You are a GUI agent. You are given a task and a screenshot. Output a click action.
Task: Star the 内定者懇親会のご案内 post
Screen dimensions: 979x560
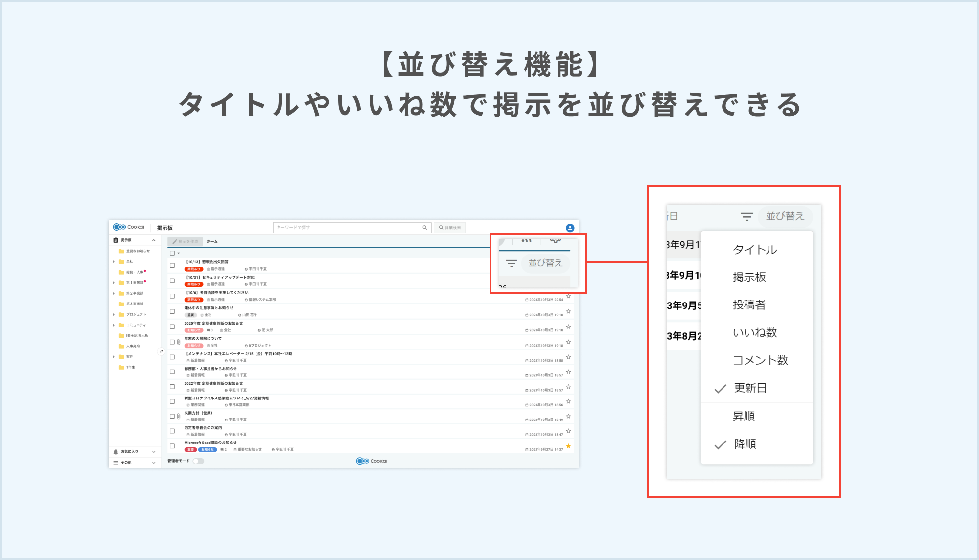coord(568,431)
